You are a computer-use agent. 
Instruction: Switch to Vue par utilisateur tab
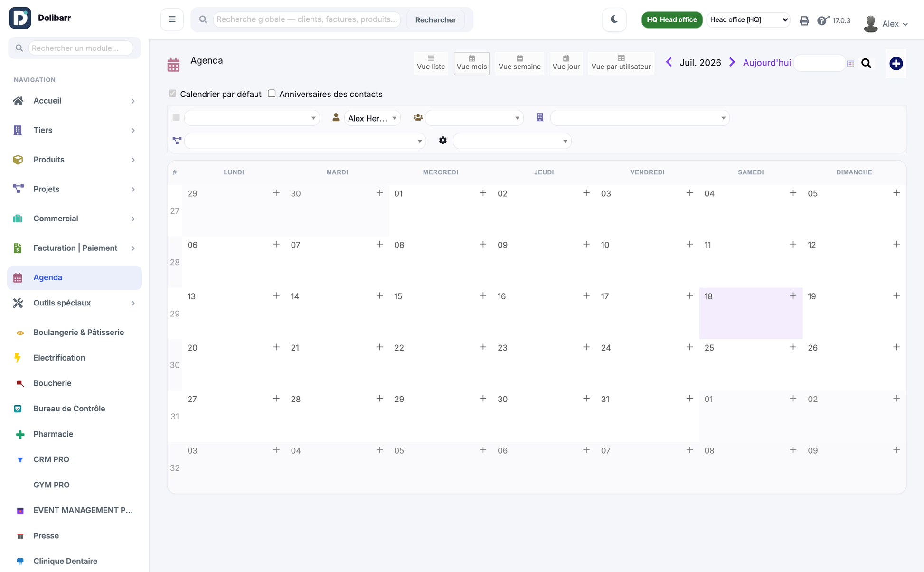pyautogui.click(x=621, y=63)
